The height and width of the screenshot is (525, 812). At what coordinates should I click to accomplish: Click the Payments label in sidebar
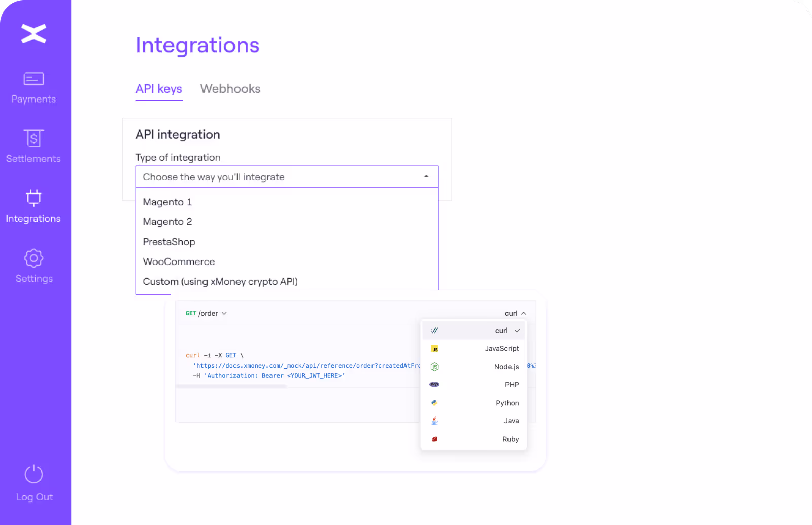tap(33, 100)
